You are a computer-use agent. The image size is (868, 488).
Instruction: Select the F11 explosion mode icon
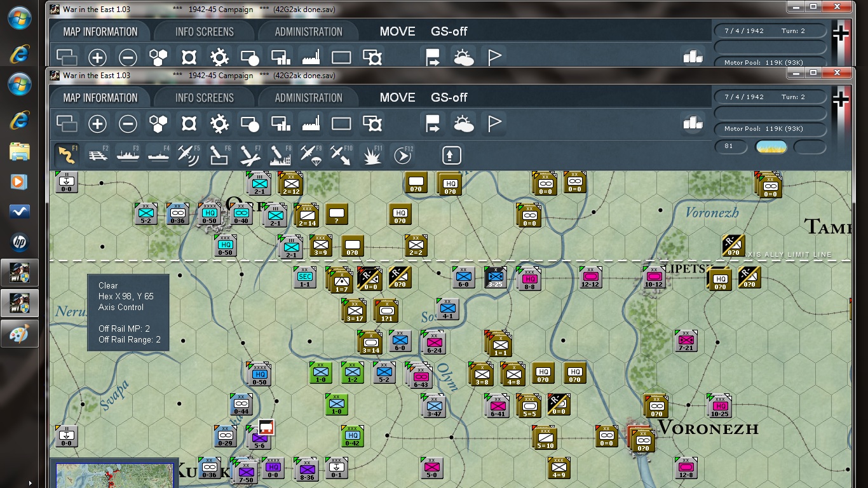click(x=372, y=154)
